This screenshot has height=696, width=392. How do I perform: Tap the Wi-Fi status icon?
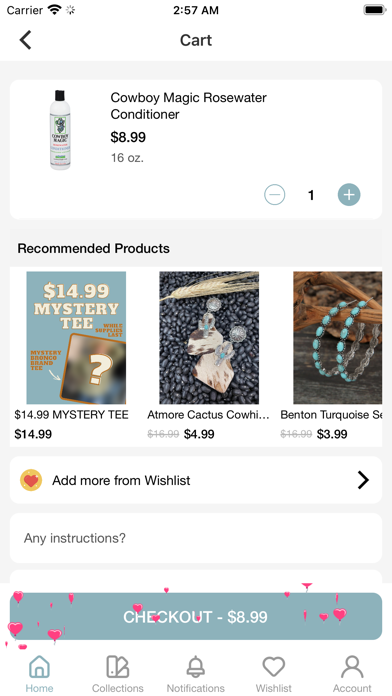click(54, 10)
